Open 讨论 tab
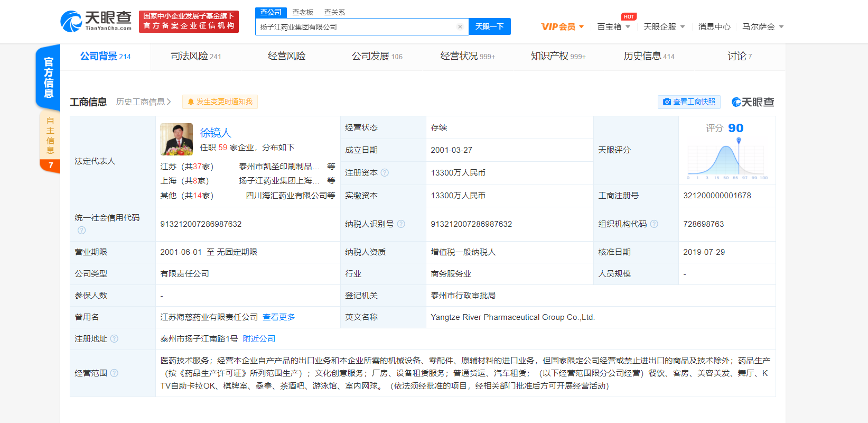This screenshot has width=868, height=423. pyautogui.click(x=740, y=56)
